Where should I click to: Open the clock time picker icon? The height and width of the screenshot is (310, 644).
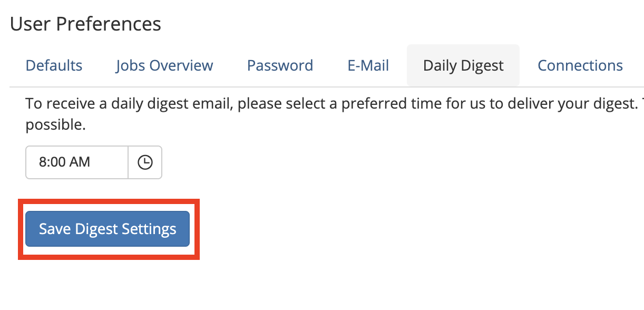click(145, 162)
